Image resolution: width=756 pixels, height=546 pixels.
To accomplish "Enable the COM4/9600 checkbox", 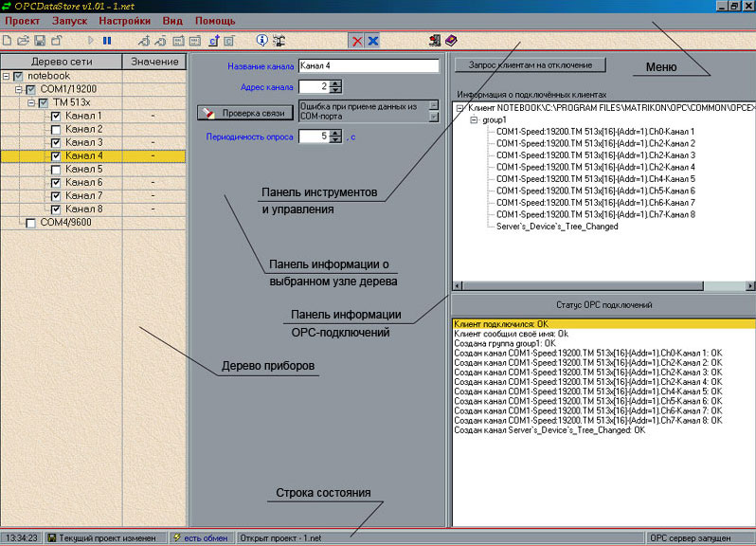I will [31, 223].
